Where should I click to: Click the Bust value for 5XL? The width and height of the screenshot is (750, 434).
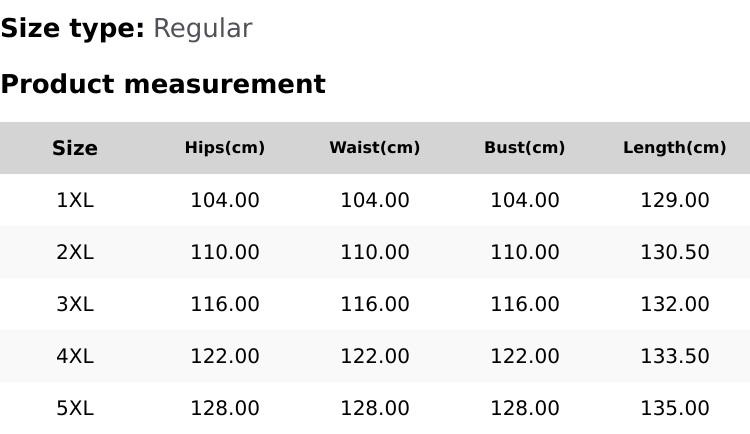pos(525,408)
